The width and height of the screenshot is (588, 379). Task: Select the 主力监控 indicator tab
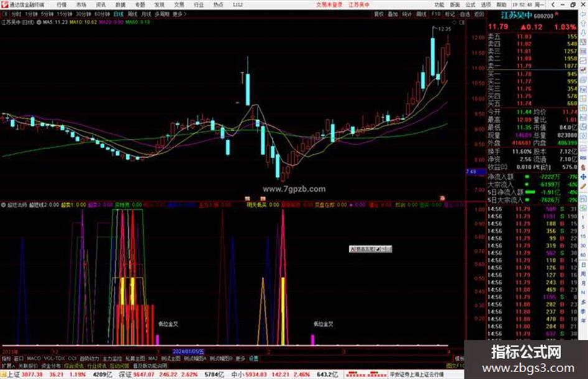point(112,358)
